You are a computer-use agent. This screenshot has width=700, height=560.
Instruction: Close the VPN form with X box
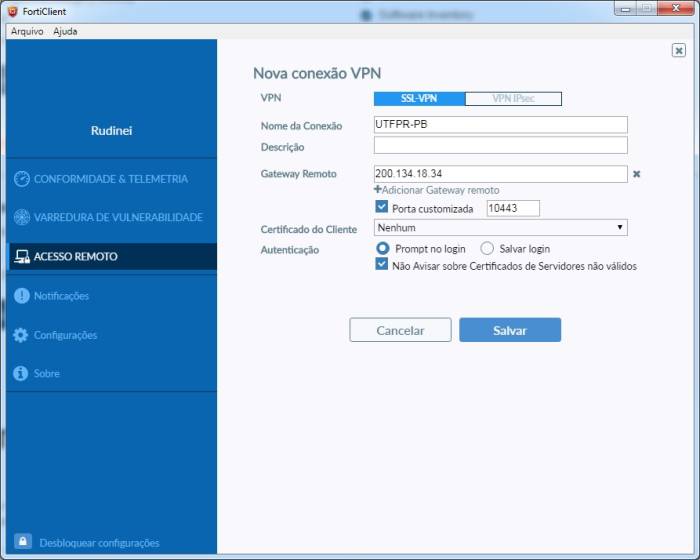coord(679,50)
